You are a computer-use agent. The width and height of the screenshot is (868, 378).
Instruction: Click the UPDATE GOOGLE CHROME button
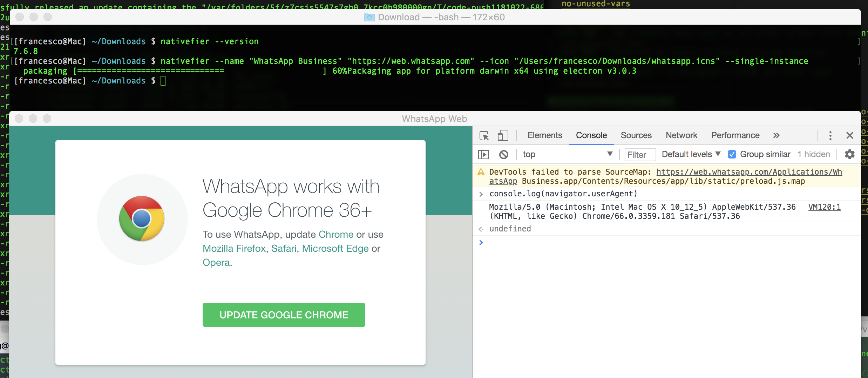(284, 315)
